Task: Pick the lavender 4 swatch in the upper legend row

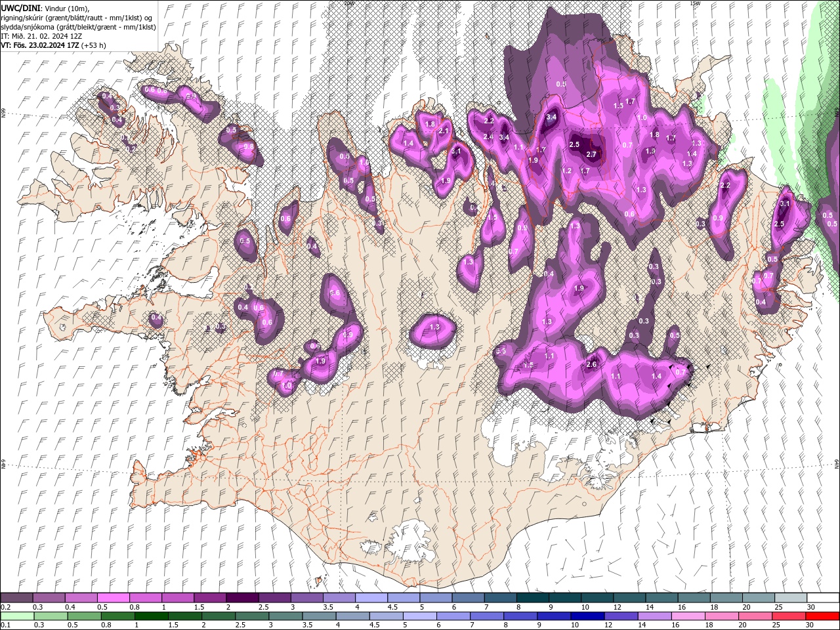Action: 371,598
